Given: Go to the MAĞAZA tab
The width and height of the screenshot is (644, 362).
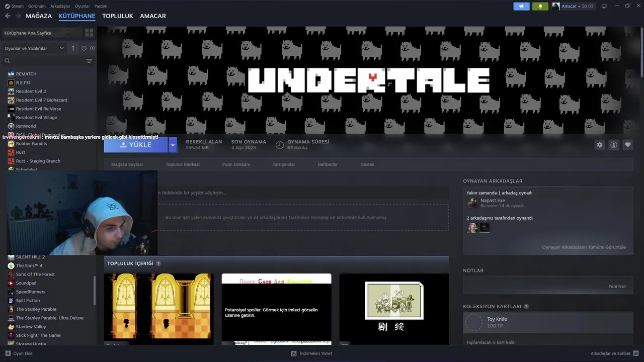Looking at the screenshot, I should pyautogui.click(x=39, y=16).
